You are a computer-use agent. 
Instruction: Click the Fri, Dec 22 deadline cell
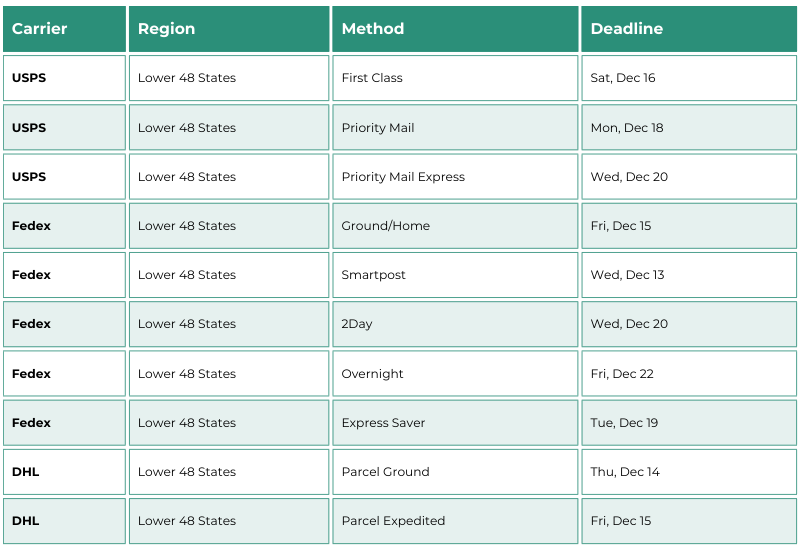689,373
